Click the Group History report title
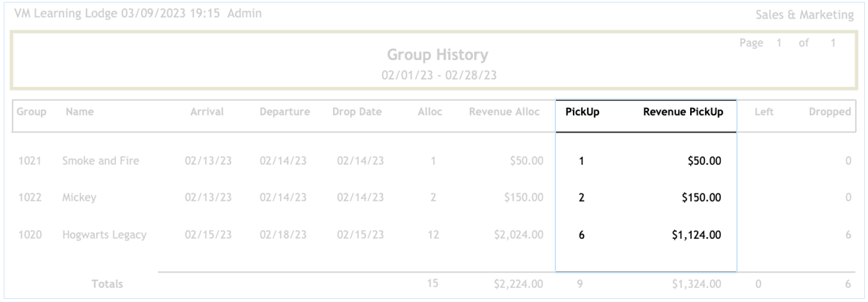Image resolution: width=868 pixels, height=302 pixels. [x=437, y=56]
